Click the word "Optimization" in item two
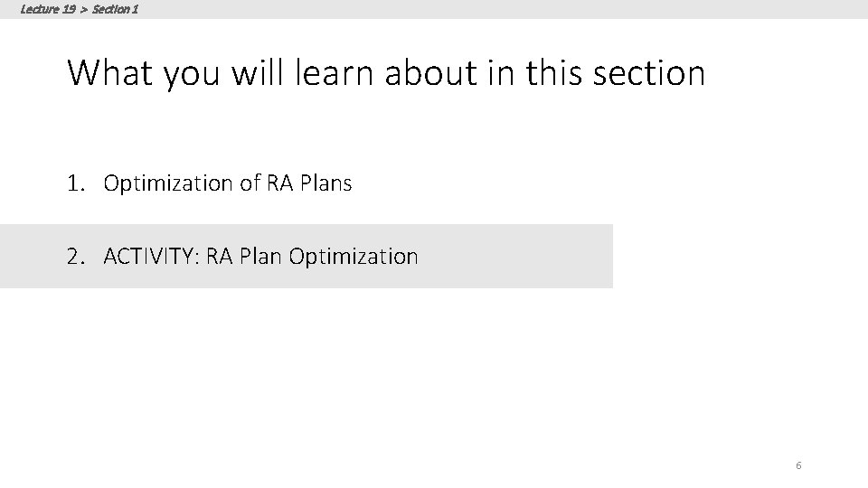 pyautogui.click(x=354, y=257)
